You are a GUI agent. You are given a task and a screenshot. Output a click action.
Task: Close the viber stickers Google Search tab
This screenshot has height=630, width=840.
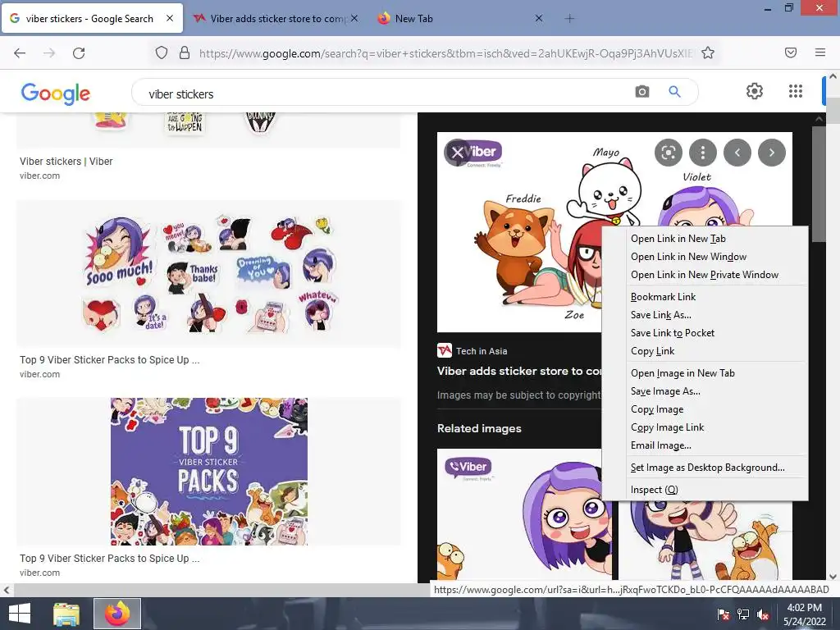pyautogui.click(x=170, y=18)
